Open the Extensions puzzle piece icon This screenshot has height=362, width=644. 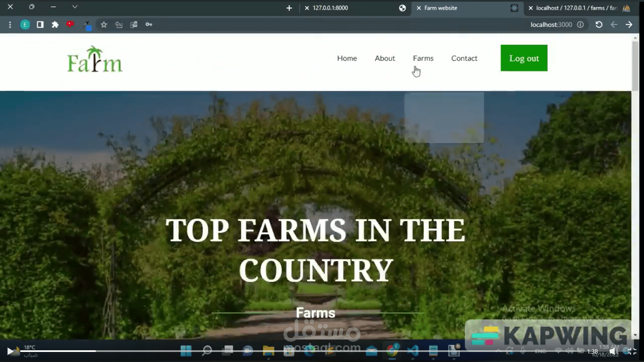click(x=55, y=24)
